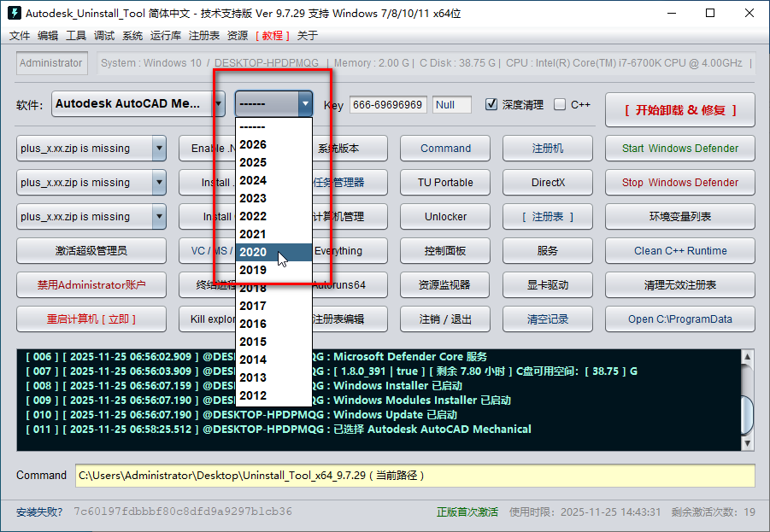Open the 注册表 menu
The height and width of the screenshot is (532, 770).
tap(203, 35)
